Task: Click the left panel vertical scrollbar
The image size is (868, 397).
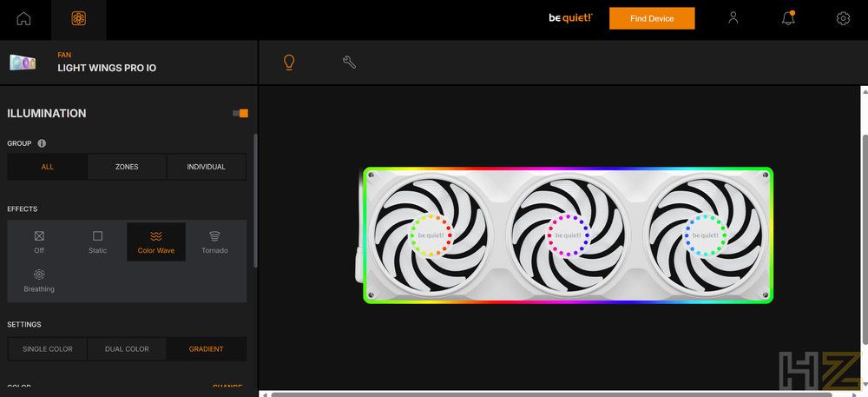Action: [255, 201]
